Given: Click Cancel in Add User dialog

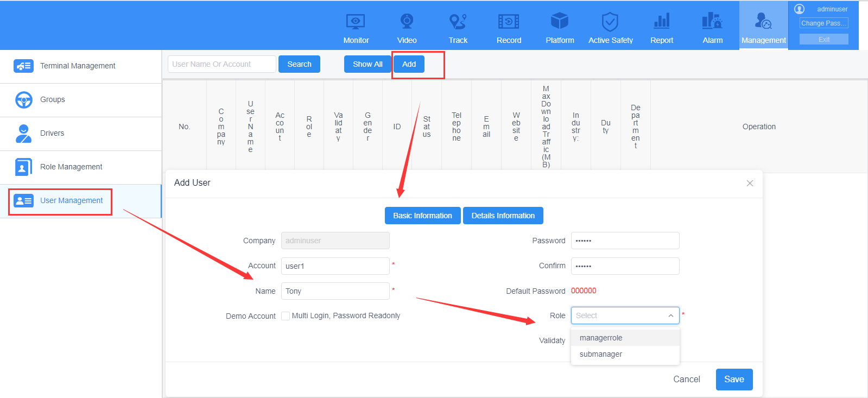Looking at the screenshot, I should [687, 380].
